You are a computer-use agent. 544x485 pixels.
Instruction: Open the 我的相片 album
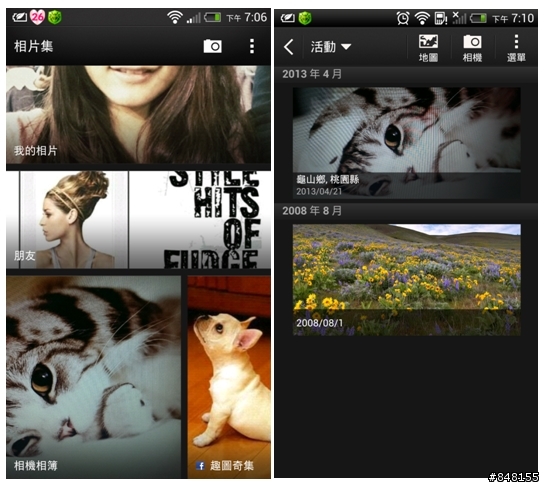(138, 115)
